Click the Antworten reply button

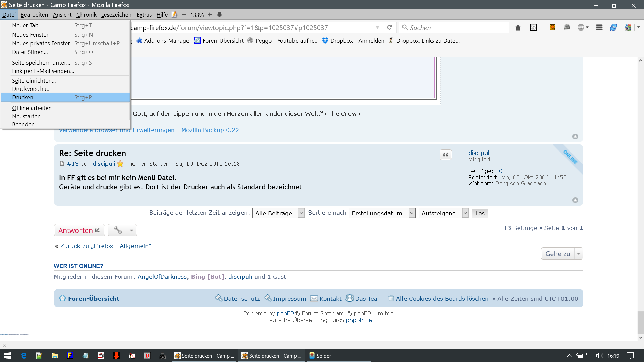(x=79, y=230)
